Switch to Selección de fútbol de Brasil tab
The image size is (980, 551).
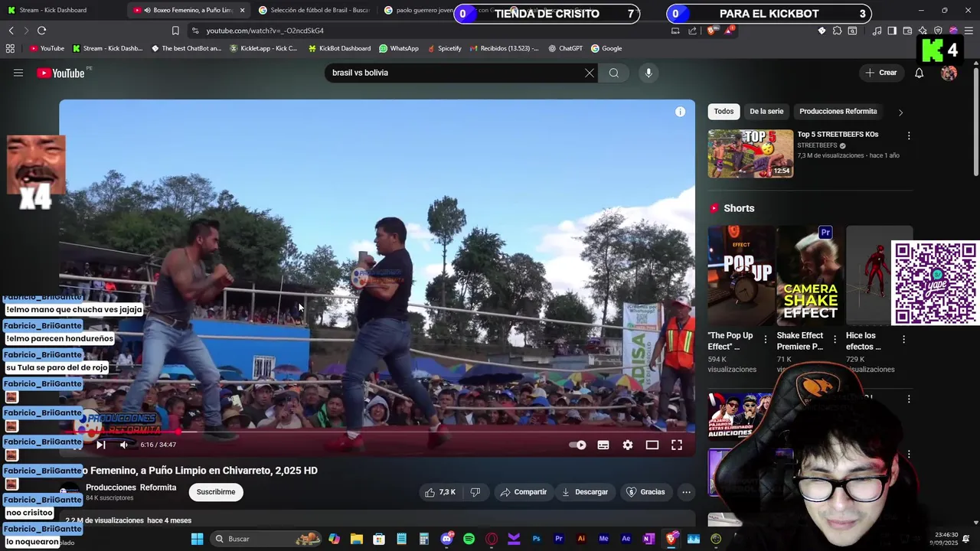tap(314, 10)
